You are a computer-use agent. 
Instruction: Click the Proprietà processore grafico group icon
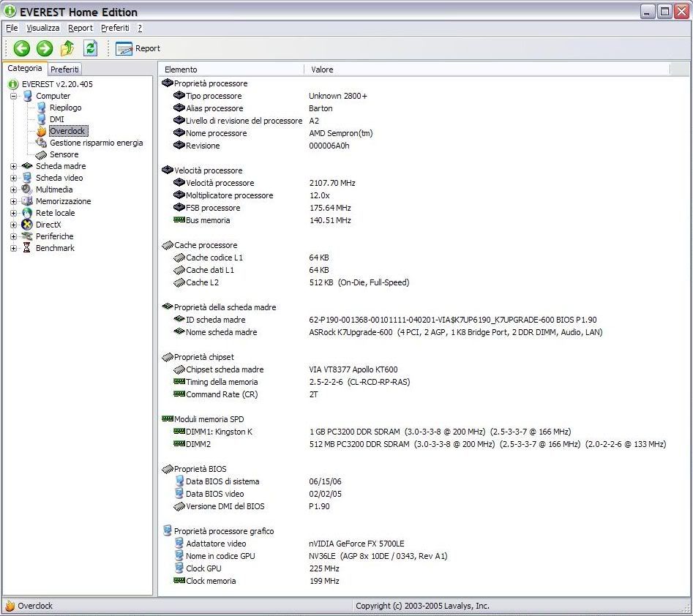tap(168, 530)
